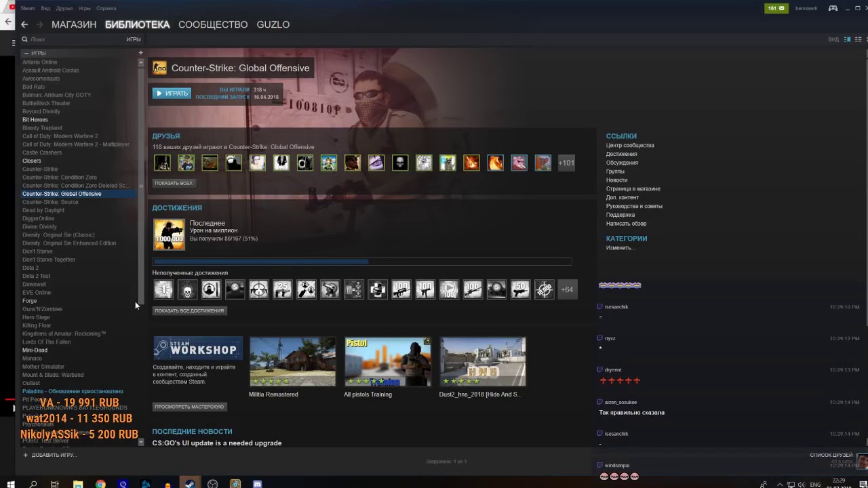Open the Урон на миллион achievement icon

[x=169, y=235]
